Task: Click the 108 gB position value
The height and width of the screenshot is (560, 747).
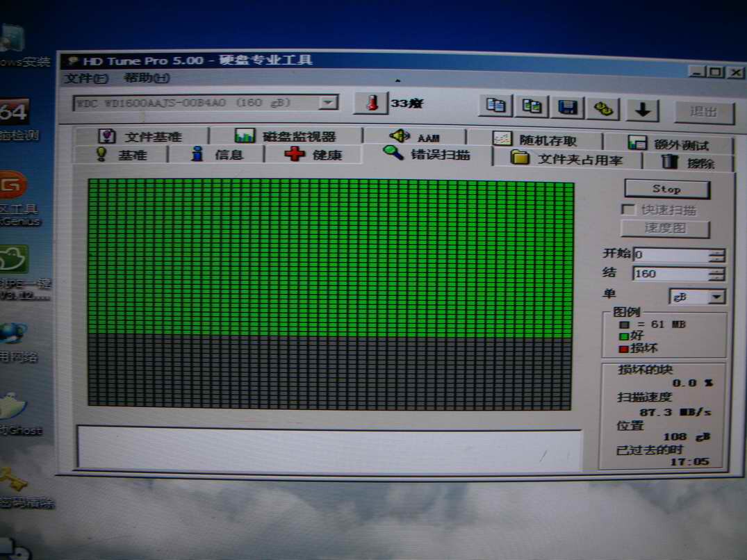Action: click(x=687, y=436)
